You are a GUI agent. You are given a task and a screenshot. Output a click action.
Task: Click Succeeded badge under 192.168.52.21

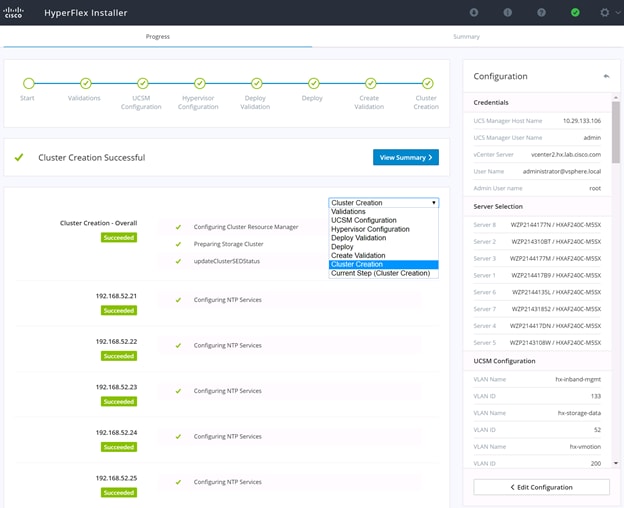pyautogui.click(x=119, y=310)
